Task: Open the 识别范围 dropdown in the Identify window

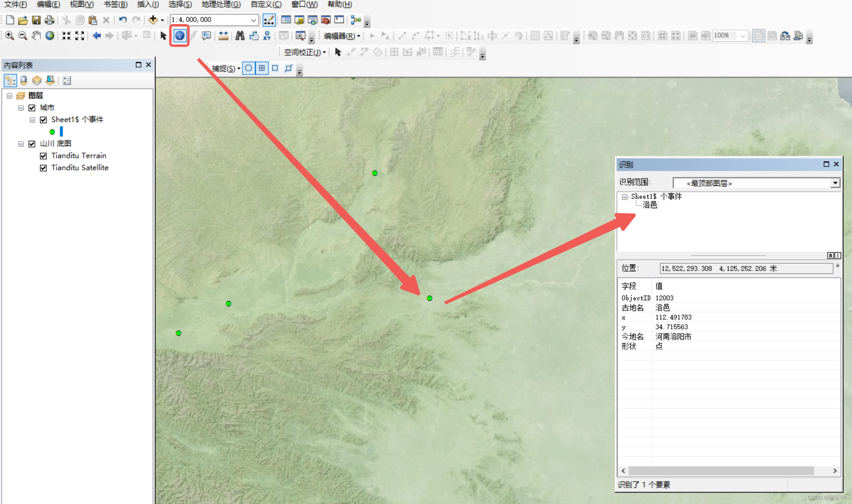Action: [836, 183]
